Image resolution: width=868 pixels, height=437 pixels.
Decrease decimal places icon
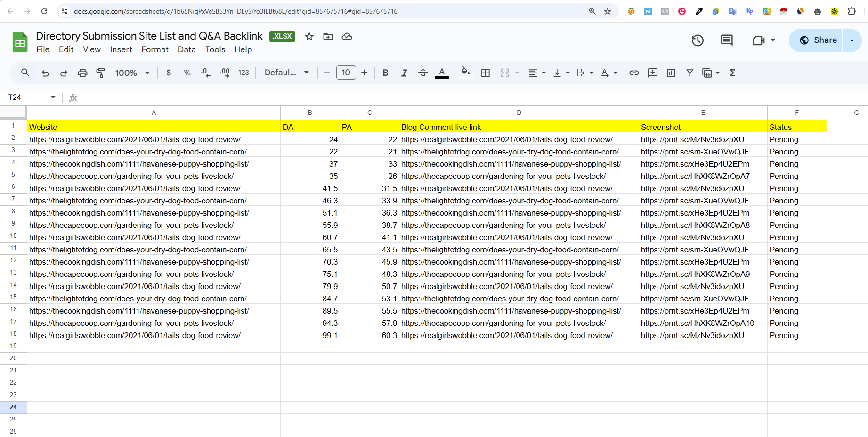pyautogui.click(x=206, y=73)
